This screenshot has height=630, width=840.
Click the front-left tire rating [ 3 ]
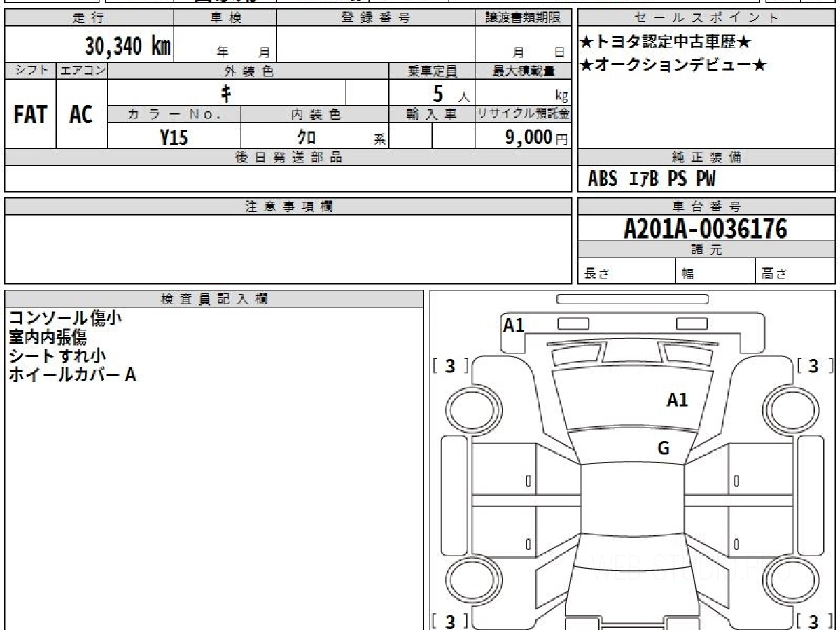(451, 365)
